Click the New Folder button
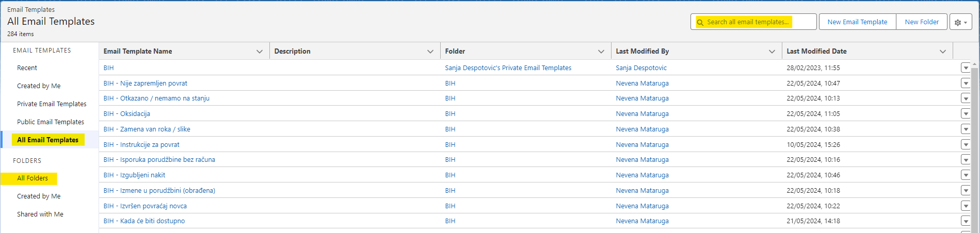The height and width of the screenshot is (233, 980). coord(922,22)
